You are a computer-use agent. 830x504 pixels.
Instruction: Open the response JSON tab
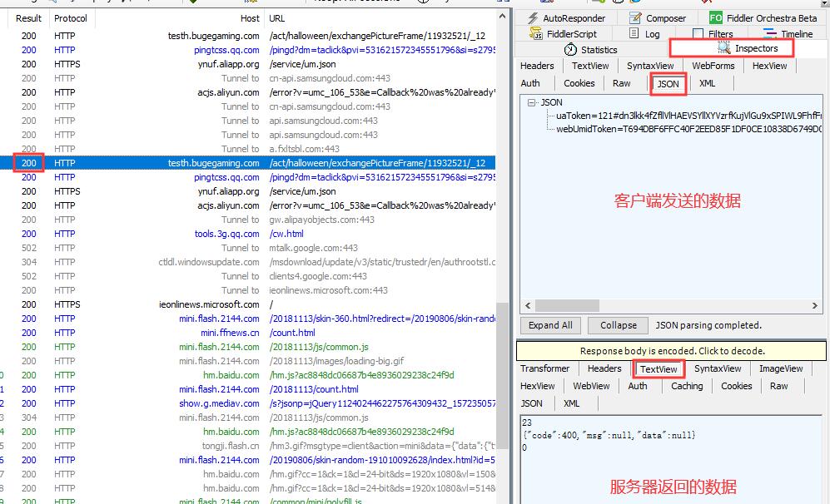click(x=531, y=403)
